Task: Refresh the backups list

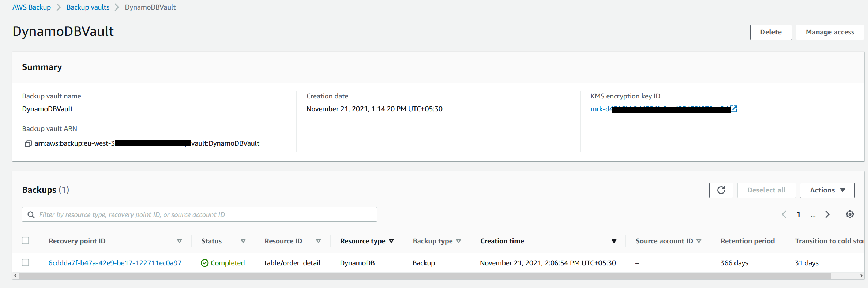Action: [x=721, y=190]
